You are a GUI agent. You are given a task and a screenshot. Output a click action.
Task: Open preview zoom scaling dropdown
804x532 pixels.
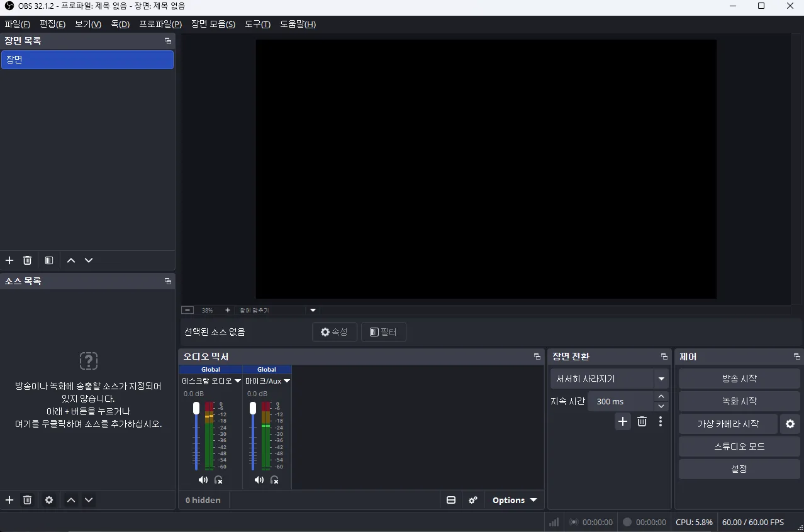coord(313,310)
